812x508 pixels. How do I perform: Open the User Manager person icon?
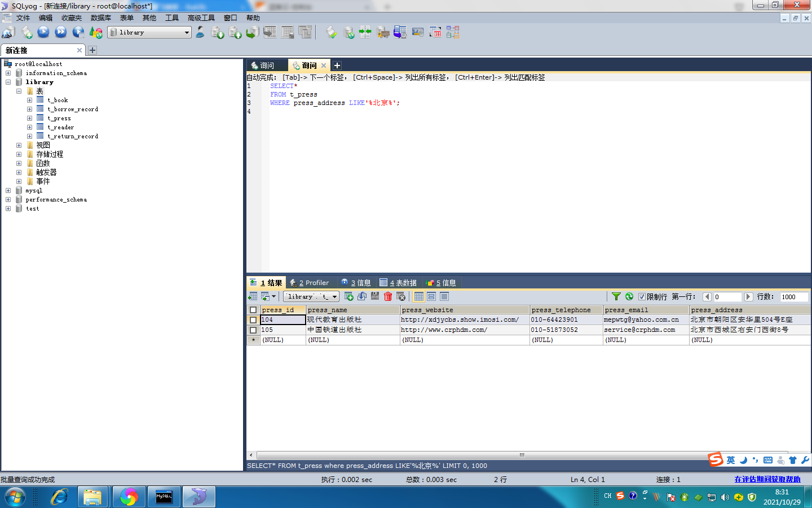click(x=200, y=32)
